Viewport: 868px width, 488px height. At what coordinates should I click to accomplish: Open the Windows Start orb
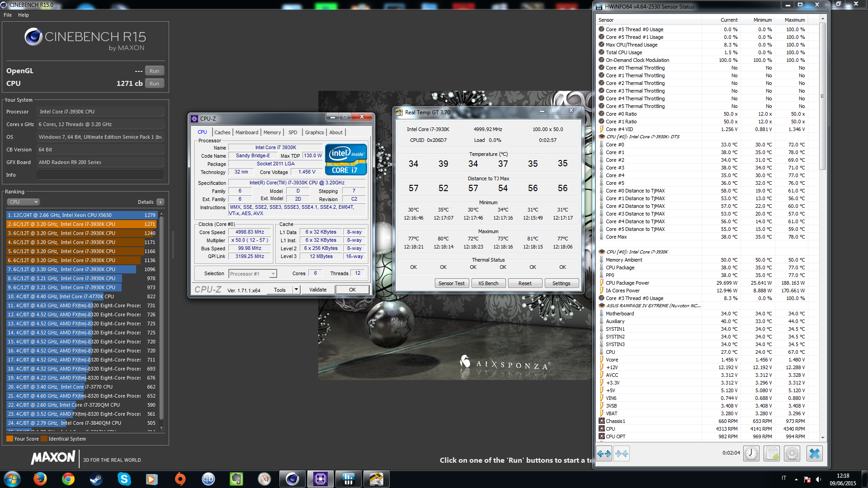(x=12, y=479)
